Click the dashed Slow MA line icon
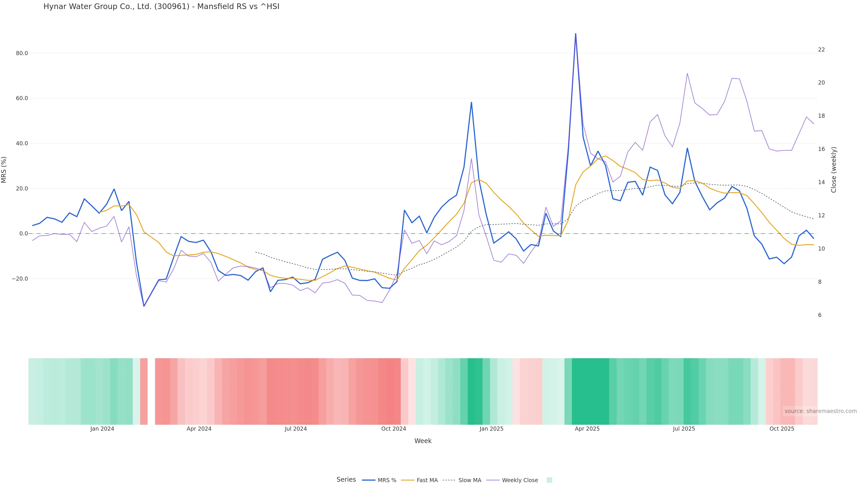Image resolution: width=868 pixels, height=488 pixels. click(x=449, y=480)
